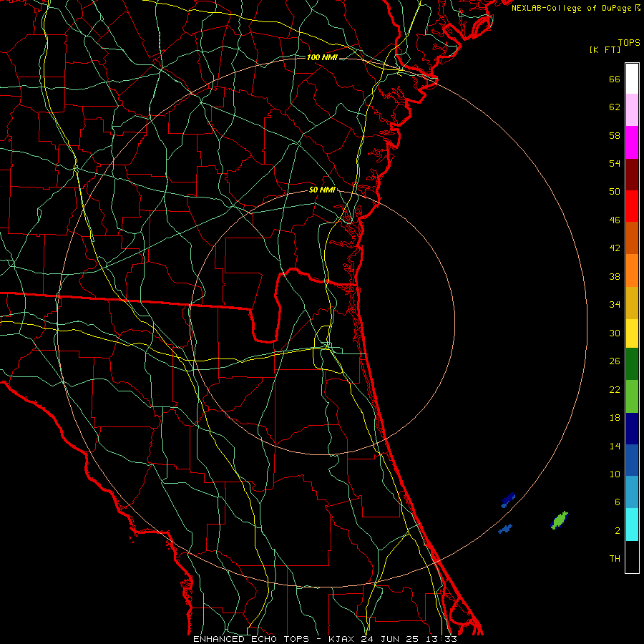The image size is (644, 644).
Task: Click the legend value 42
Action: [615, 248]
